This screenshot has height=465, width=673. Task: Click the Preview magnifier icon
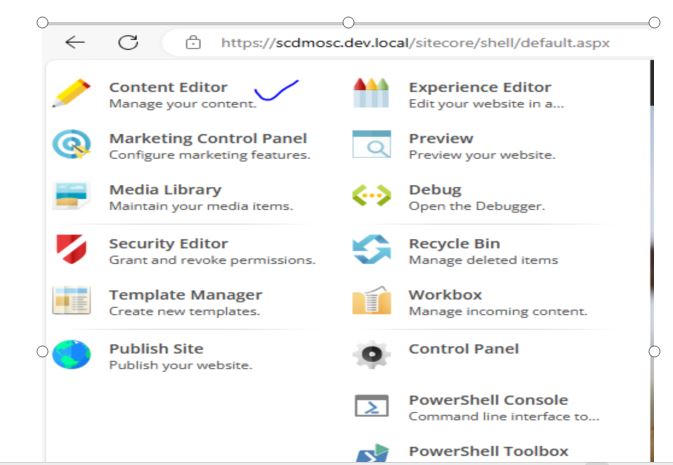[x=371, y=144]
